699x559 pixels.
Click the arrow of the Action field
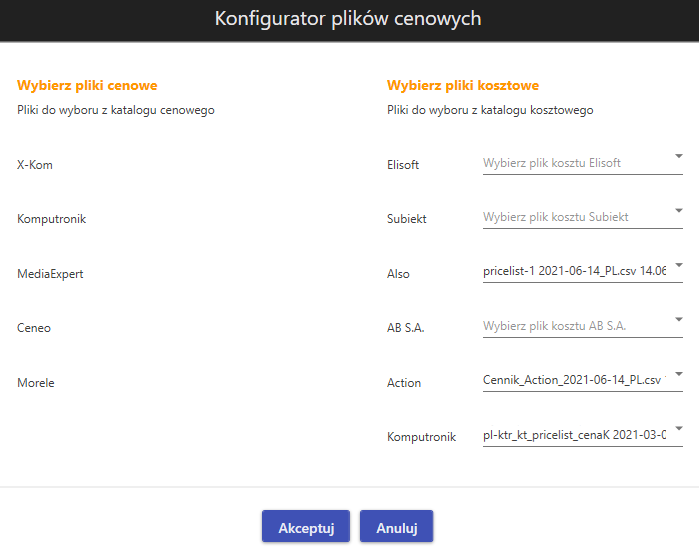[678, 374]
